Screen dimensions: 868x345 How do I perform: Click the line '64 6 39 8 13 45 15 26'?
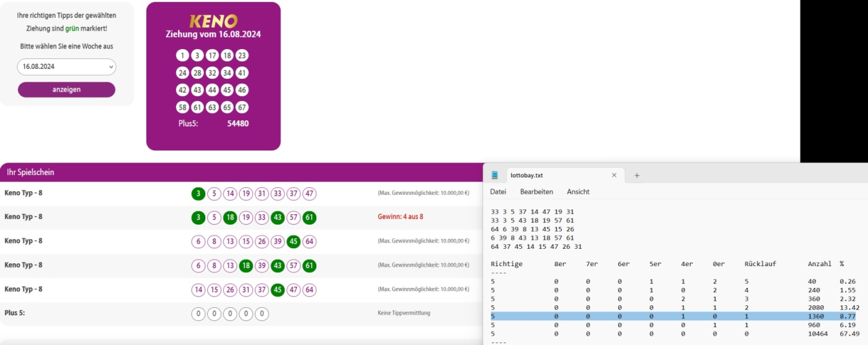pos(533,229)
